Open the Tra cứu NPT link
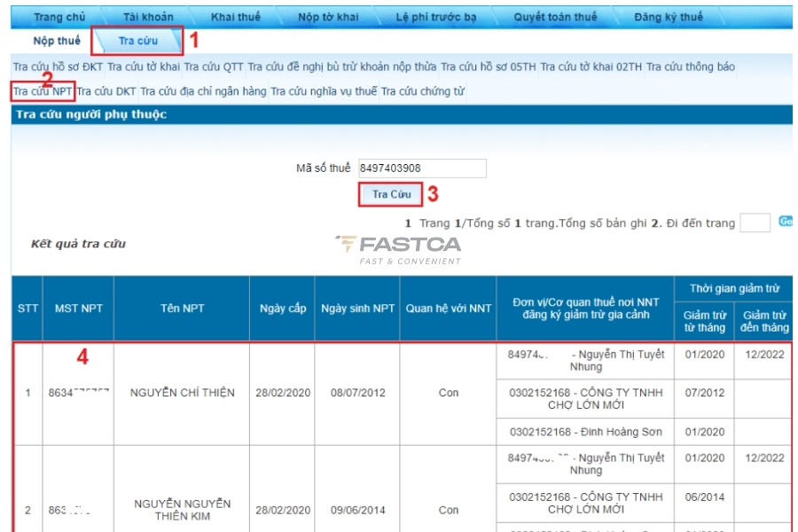The height and width of the screenshot is (532, 798). coord(43,90)
